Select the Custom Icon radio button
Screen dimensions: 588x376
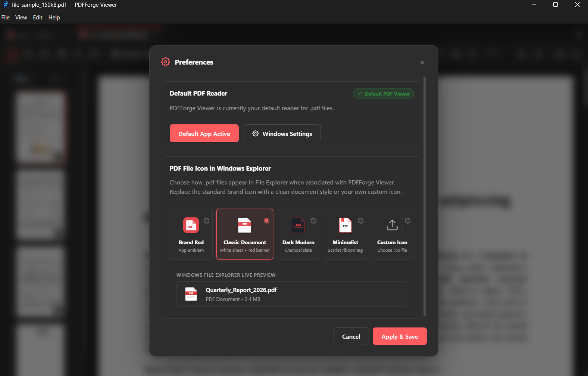point(407,221)
